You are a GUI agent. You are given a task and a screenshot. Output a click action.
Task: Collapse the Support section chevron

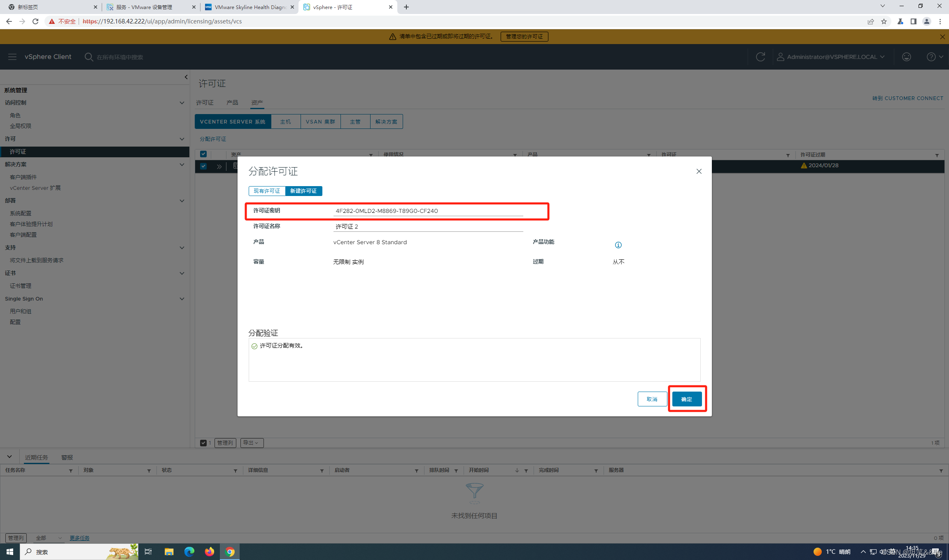click(x=182, y=247)
